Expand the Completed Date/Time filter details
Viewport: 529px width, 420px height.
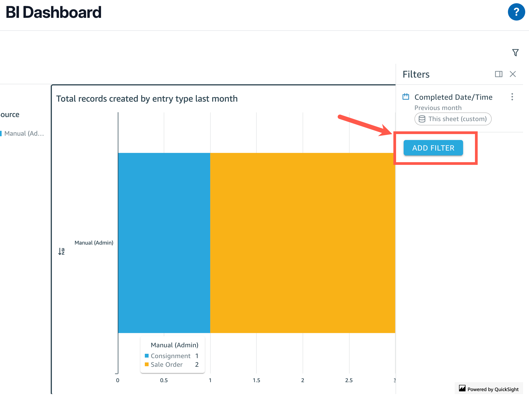453,97
